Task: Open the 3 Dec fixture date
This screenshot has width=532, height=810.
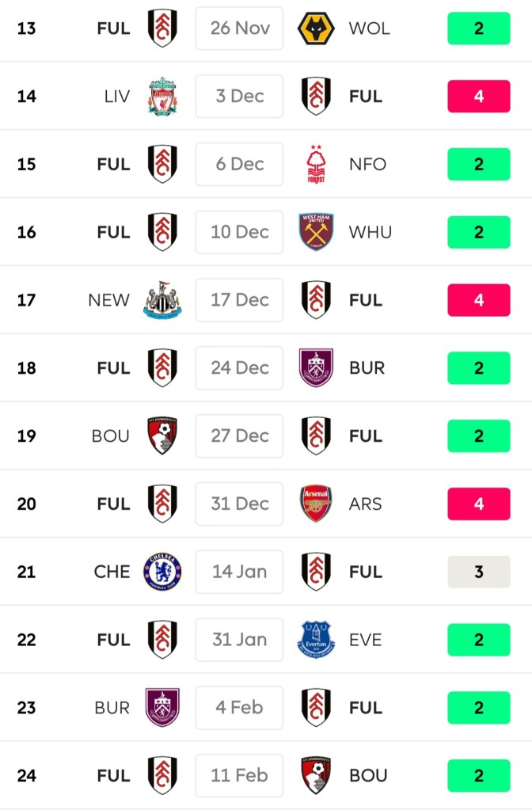Action: coord(239,97)
